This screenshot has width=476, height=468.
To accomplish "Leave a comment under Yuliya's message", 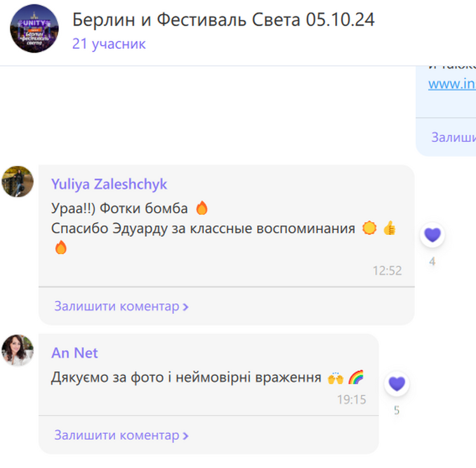I will click(117, 306).
